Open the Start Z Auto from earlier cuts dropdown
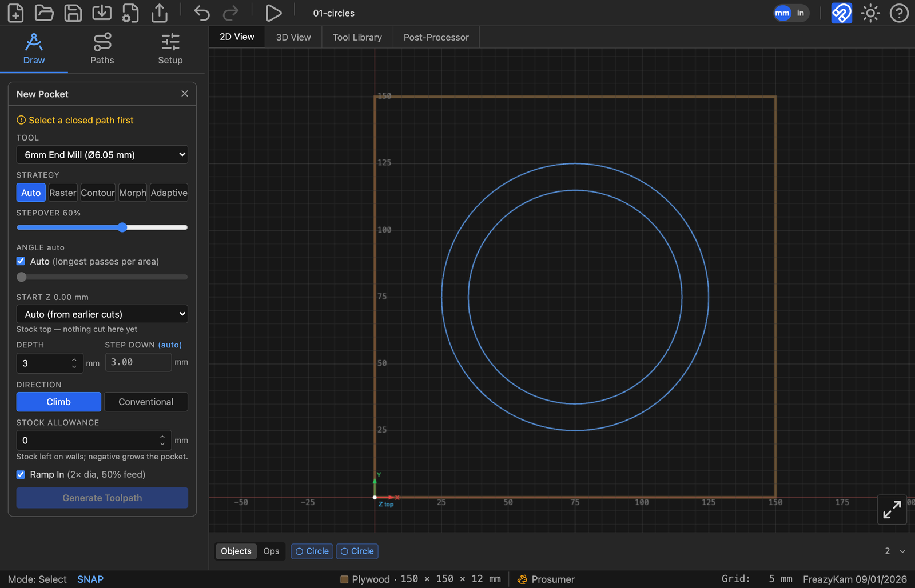Image resolution: width=915 pixels, height=588 pixels. coord(102,314)
